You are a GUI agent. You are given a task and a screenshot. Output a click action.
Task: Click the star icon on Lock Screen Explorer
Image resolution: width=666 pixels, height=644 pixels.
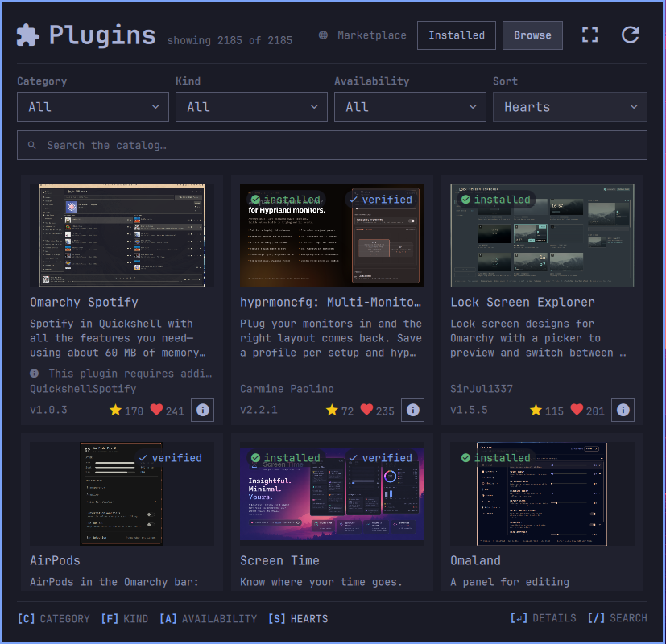pos(536,410)
